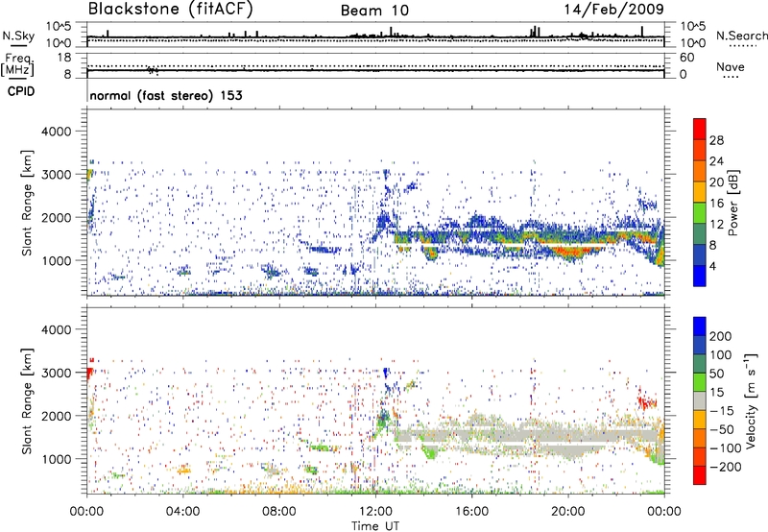Click the '04:00' time tick label
The height and width of the screenshot is (532, 768).
tap(182, 512)
